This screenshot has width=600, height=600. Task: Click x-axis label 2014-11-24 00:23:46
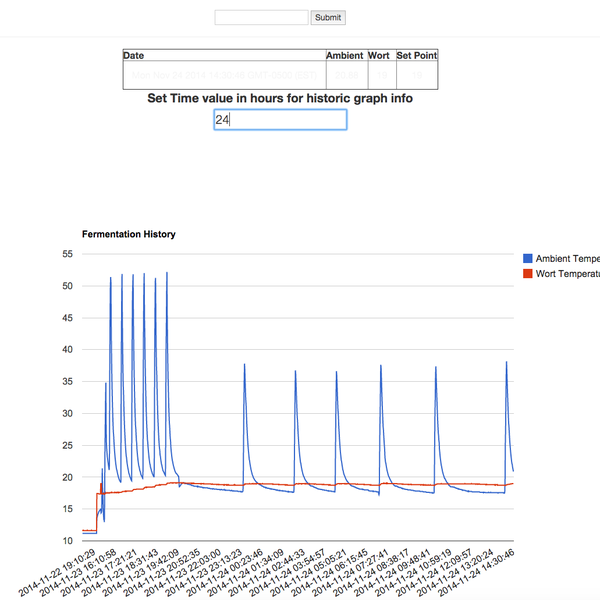pos(225,573)
